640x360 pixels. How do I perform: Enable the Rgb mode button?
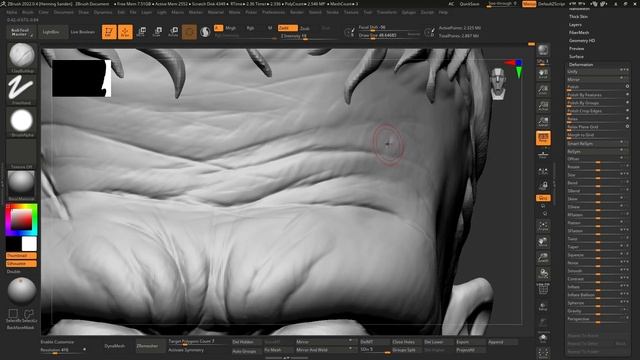[x=250, y=28]
